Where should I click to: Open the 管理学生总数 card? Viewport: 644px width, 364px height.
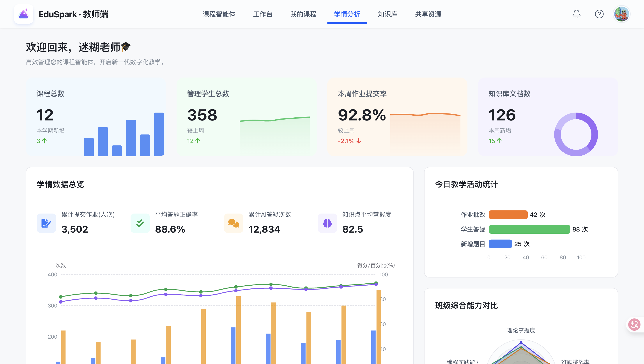pos(246,117)
